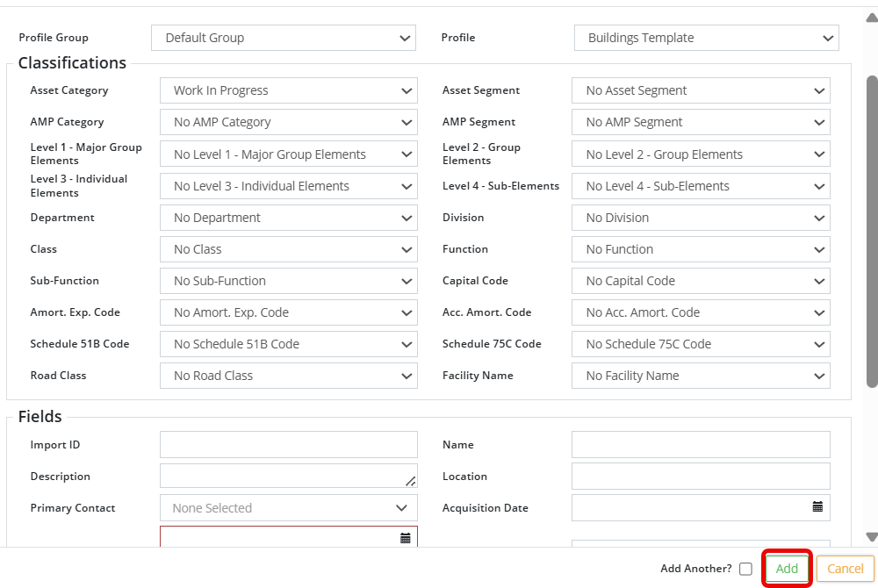Viewport: 878px width, 588px height.
Task: Click into the Location text field
Action: 700,477
